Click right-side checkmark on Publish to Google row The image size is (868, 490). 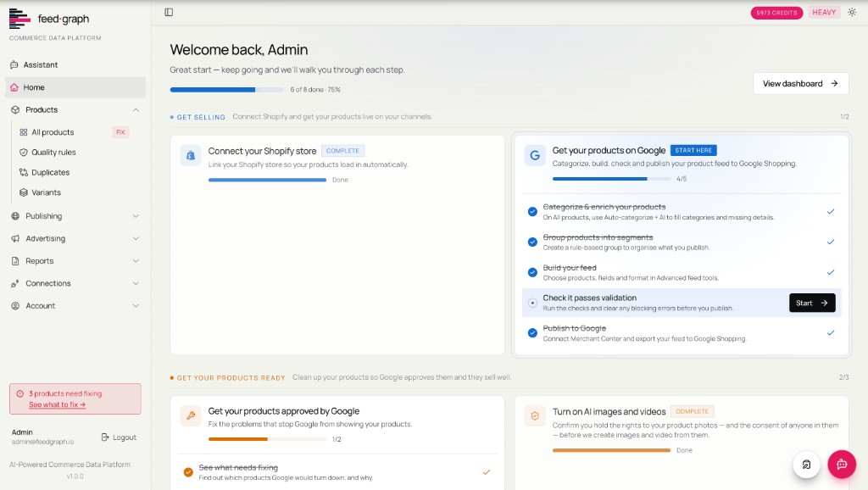[x=831, y=333]
